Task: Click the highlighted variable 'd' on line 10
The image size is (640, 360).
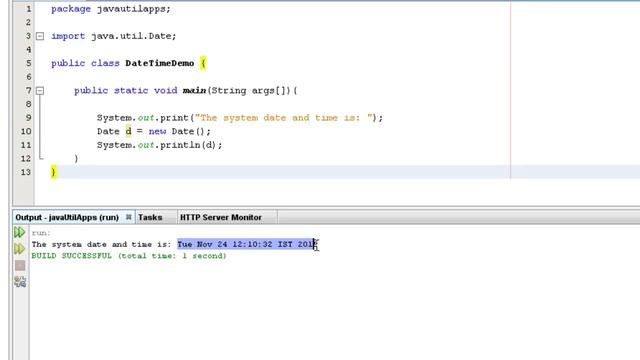Action: [128, 131]
